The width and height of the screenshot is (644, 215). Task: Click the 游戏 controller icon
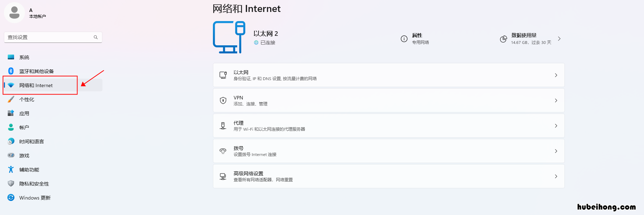[11, 155]
